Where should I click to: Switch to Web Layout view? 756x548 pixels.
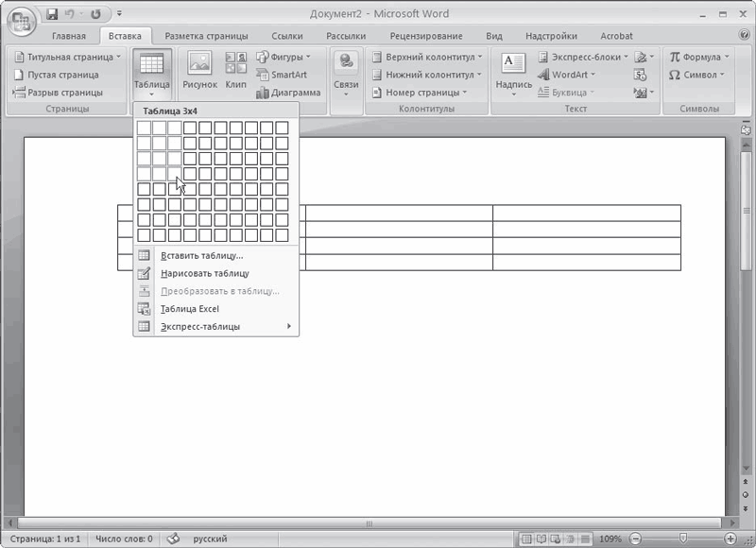tap(556, 539)
